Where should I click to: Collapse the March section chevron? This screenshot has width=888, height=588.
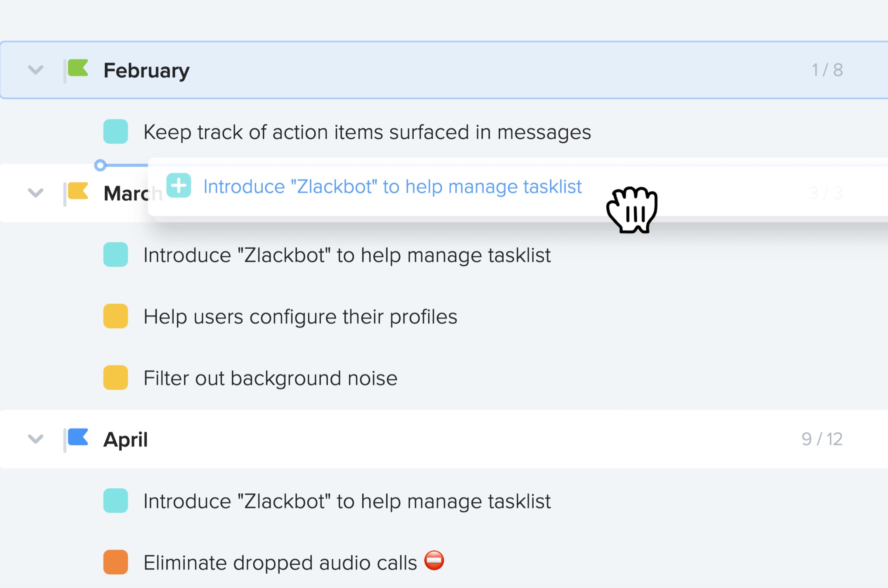(35, 193)
